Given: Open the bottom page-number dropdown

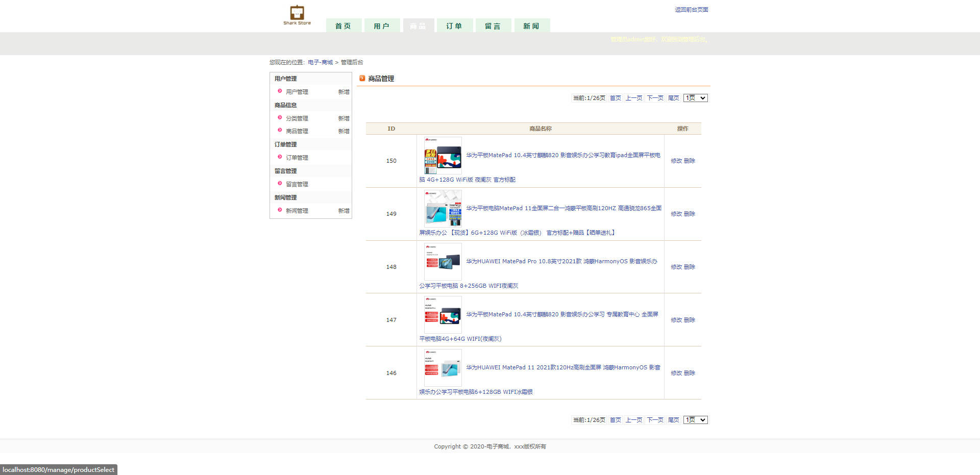Looking at the screenshot, I should pos(695,420).
